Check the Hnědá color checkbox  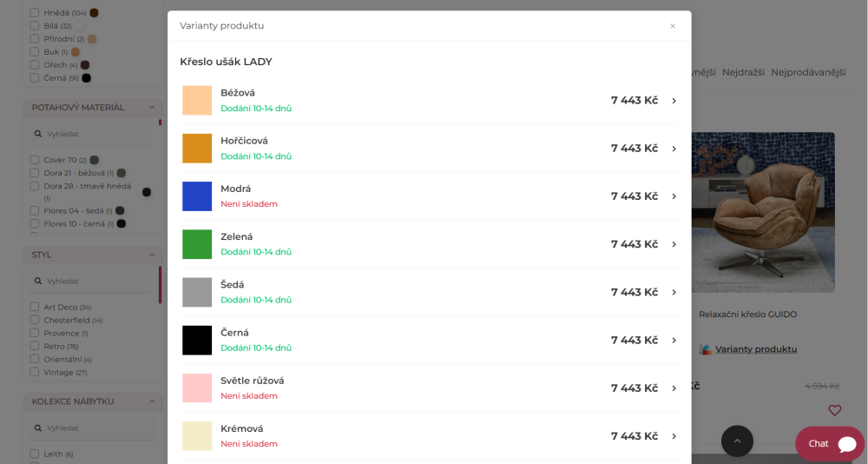tap(35, 13)
